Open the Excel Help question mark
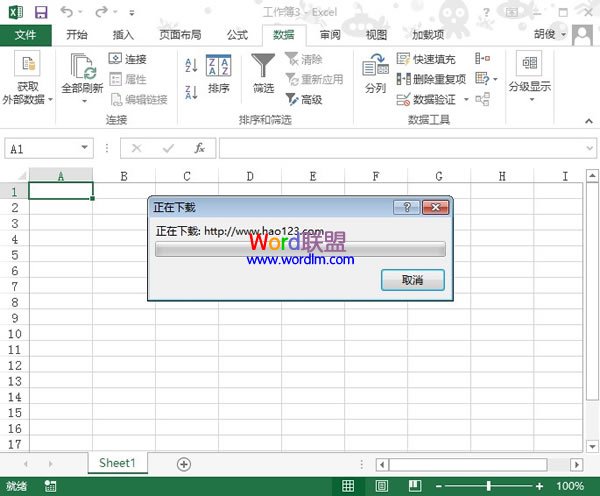Image resolution: width=600 pixels, height=496 pixels. point(486,12)
